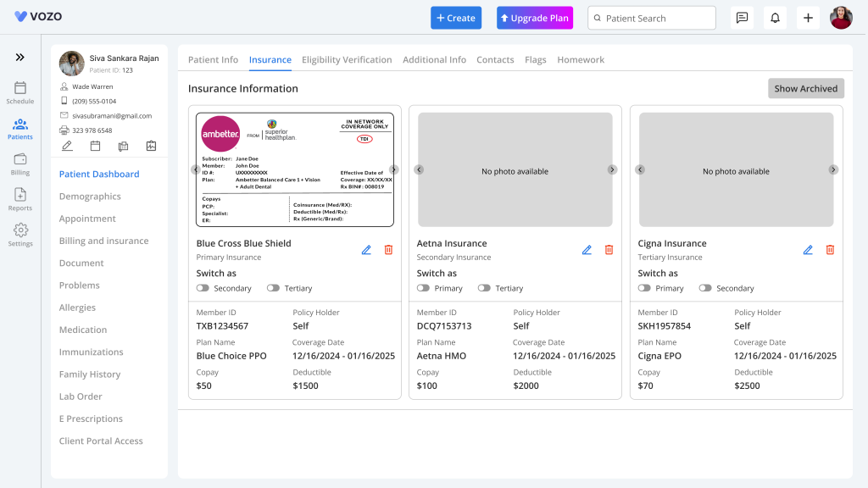Show next photo on Aetna card

click(x=612, y=169)
